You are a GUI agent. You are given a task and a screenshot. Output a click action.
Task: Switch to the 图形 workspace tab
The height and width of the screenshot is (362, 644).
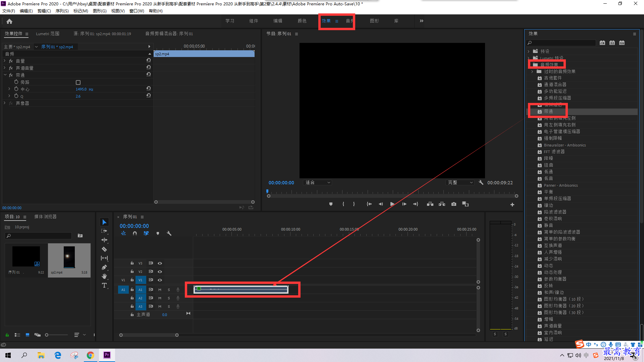374,21
